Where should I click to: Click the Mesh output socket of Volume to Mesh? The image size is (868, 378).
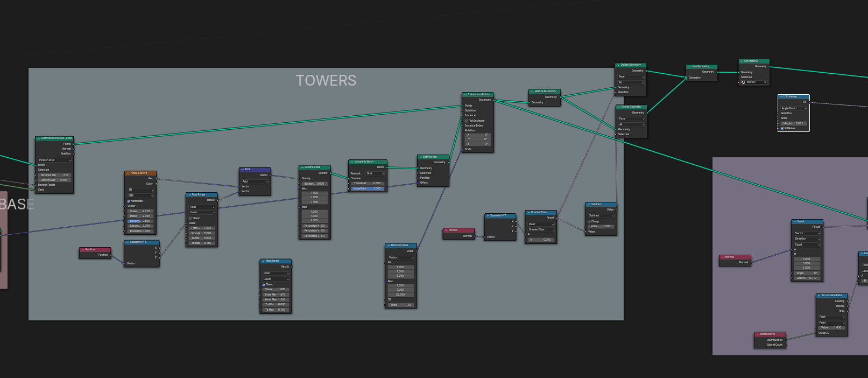click(387, 167)
